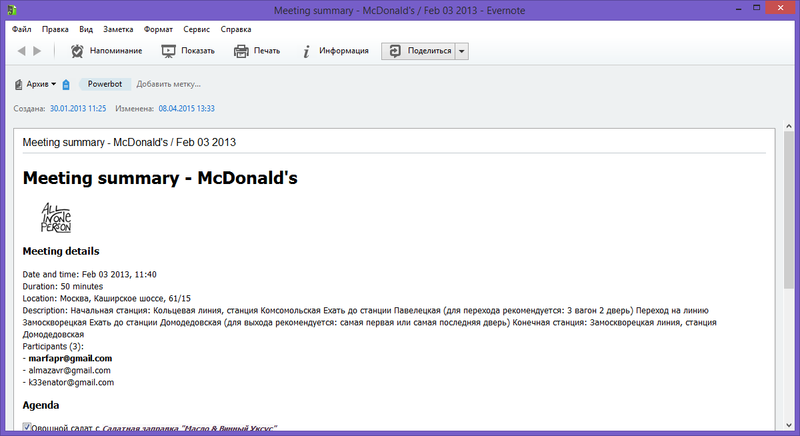Image resolution: width=800 pixels, height=436 pixels.
Task: Go back with the left arrow
Action: coord(22,51)
